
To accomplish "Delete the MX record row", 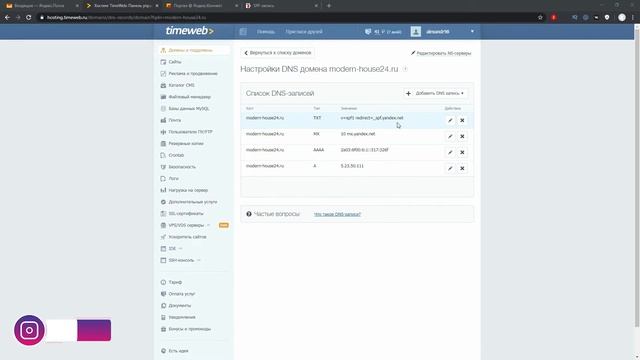I will point(462,136).
